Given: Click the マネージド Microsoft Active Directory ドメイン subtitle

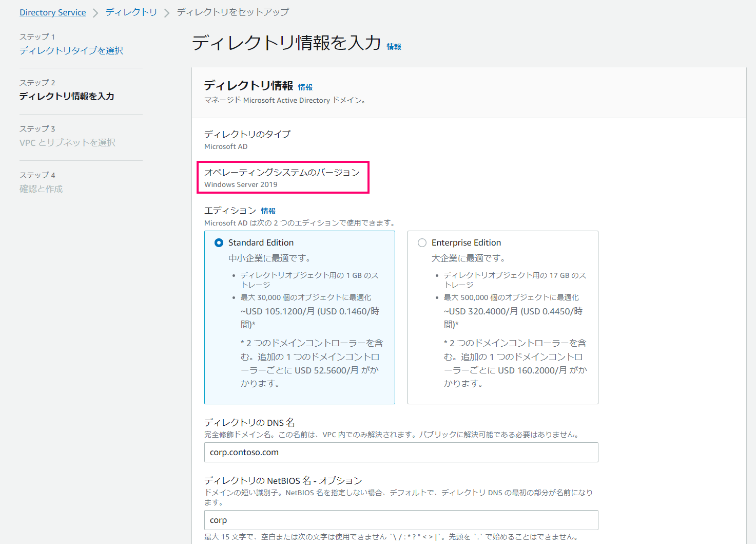Looking at the screenshot, I should click(x=285, y=100).
